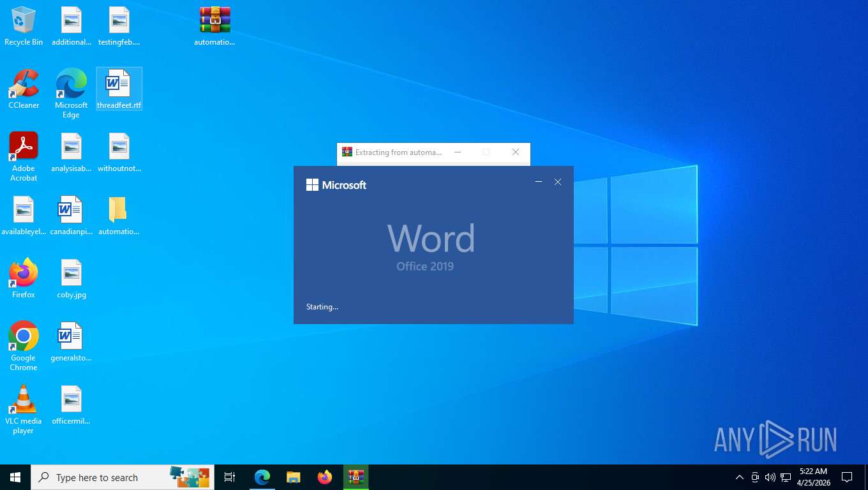Switch to WinRAR in the taskbar
The width and height of the screenshot is (868, 490).
click(x=356, y=477)
